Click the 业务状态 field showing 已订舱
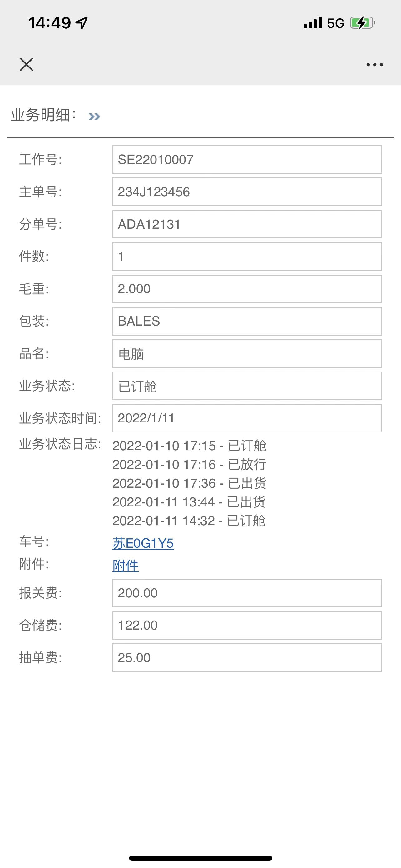Viewport: 401px width, 868px height. point(247,386)
